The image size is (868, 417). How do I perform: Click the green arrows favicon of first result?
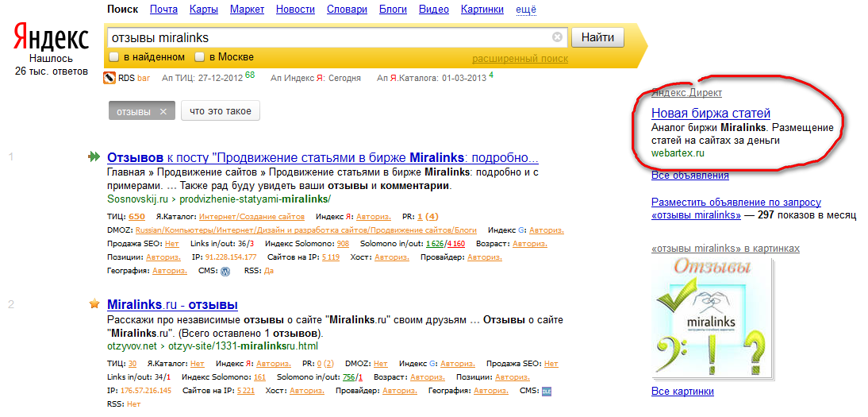pos(94,157)
